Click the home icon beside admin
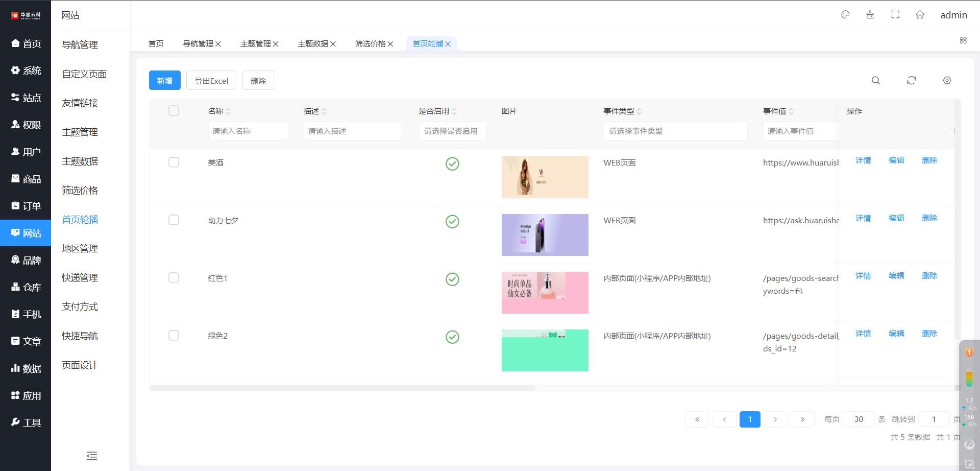980x471 pixels. (920, 15)
